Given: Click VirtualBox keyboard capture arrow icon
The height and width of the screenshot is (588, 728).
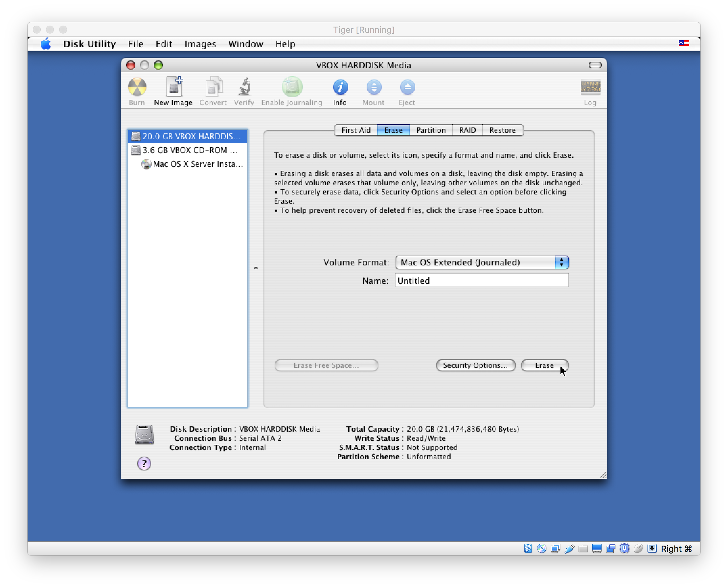Looking at the screenshot, I should pyautogui.click(x=652, y=548).
